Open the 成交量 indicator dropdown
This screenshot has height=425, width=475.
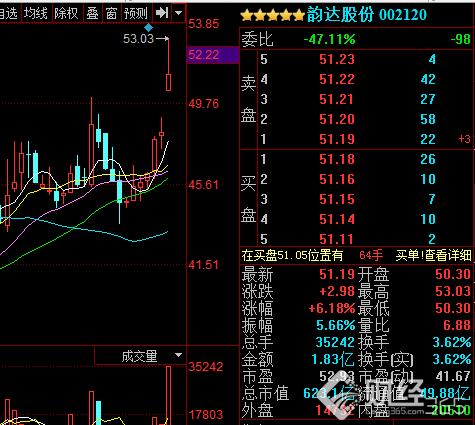tap(179, 355)
